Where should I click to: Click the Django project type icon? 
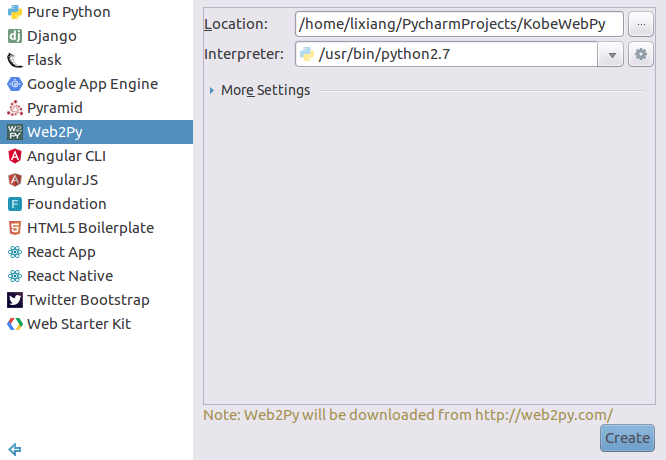[15, 36]
